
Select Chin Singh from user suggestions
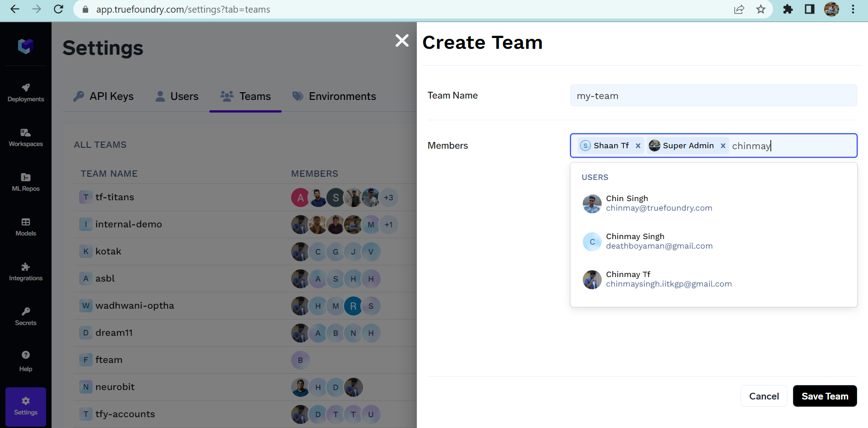(713, 203)
